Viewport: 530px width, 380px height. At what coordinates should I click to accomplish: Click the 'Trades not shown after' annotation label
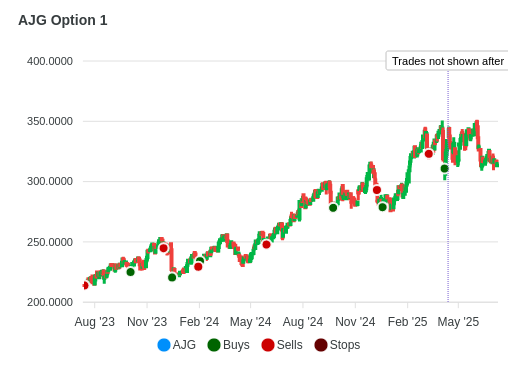click(448, 61)
